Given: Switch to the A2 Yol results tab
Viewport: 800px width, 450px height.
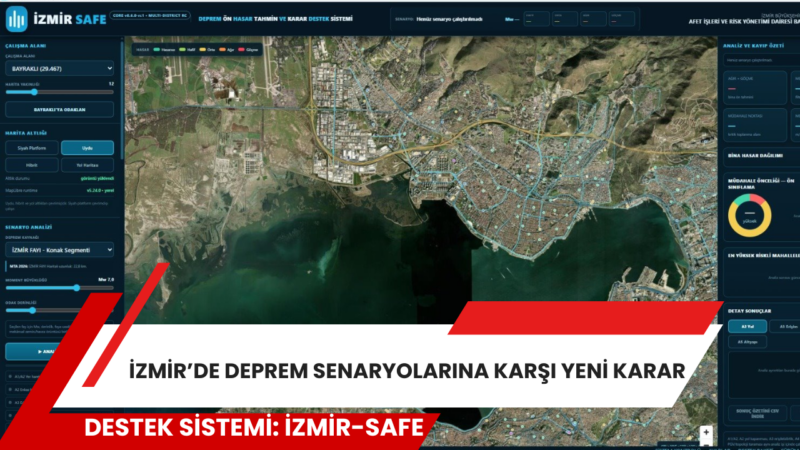Looking at the screenshot, I should pyautogui.click(x=747, y=327).
